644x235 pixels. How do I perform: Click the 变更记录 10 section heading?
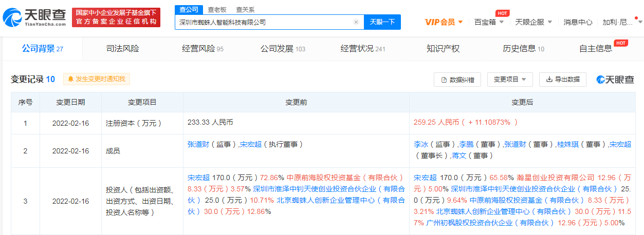(33, 79)
